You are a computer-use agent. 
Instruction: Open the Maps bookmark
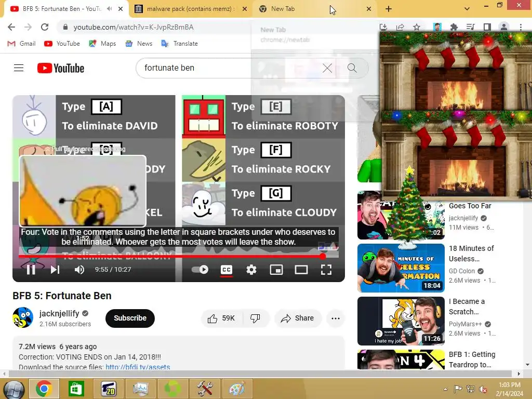102,44
